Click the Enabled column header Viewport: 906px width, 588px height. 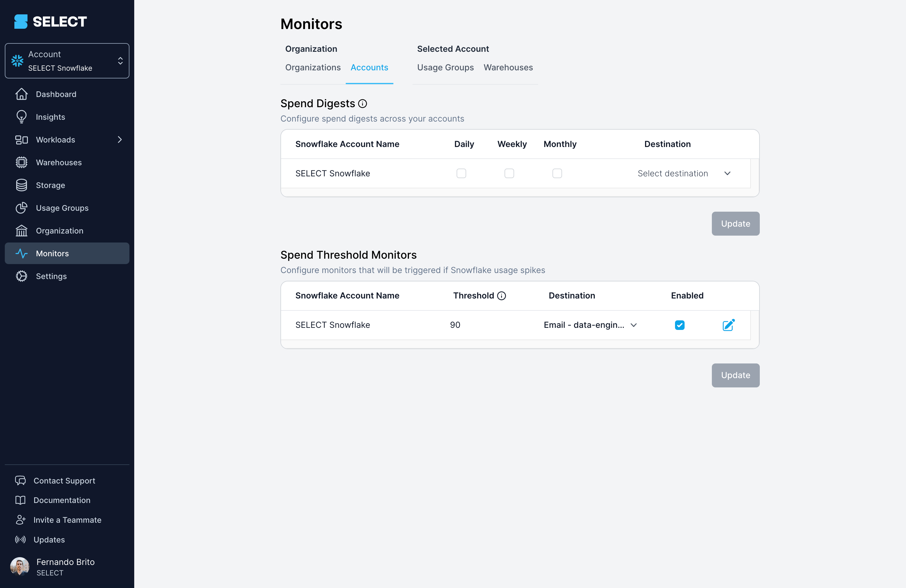(x=687, y=295)
